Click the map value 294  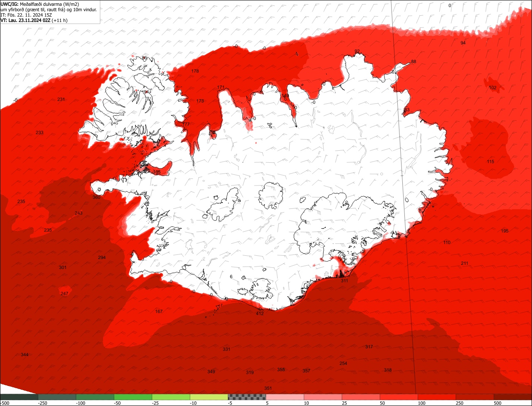[x=102, y=257]
